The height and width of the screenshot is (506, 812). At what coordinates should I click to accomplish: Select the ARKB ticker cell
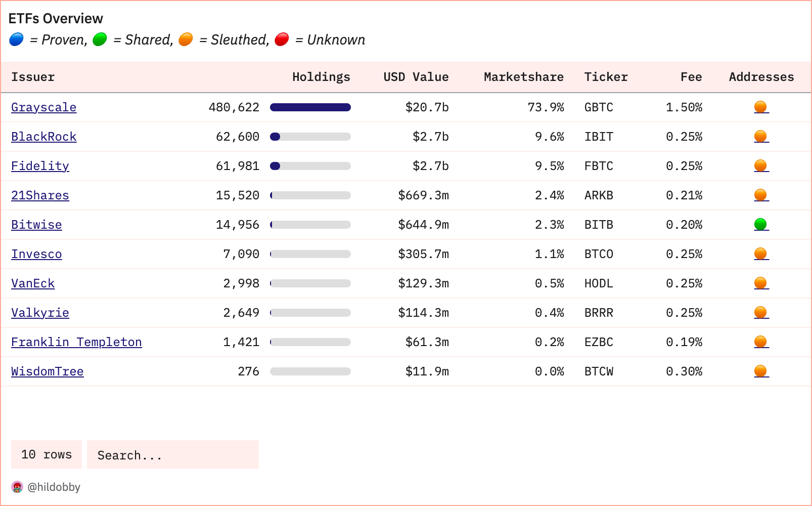(599, 195)
